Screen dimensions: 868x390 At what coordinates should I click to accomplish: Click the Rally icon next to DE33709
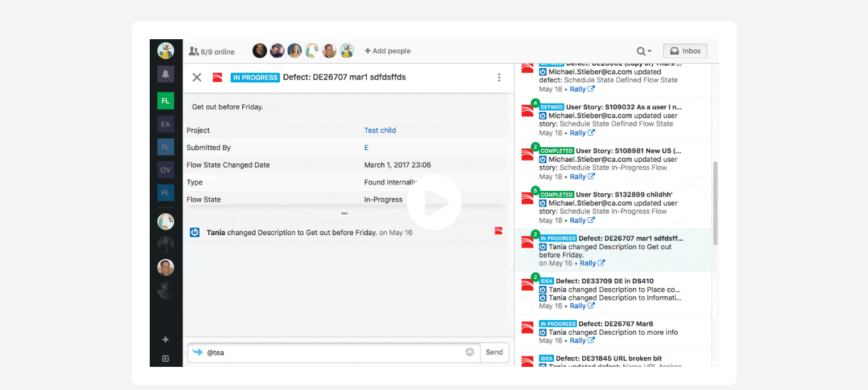click(x=527, y=285)
